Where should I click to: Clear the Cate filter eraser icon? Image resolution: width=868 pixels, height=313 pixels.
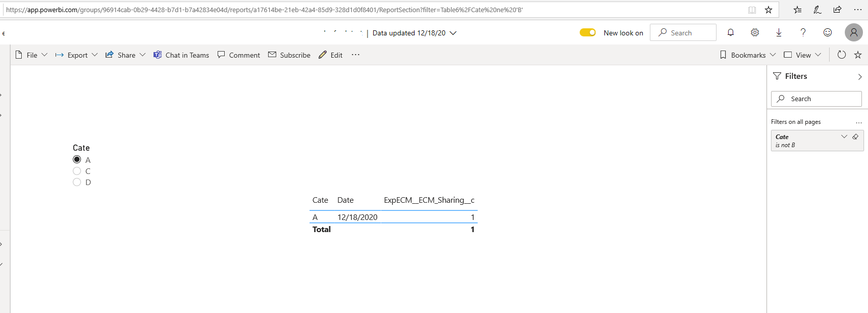tap(855, 137)
